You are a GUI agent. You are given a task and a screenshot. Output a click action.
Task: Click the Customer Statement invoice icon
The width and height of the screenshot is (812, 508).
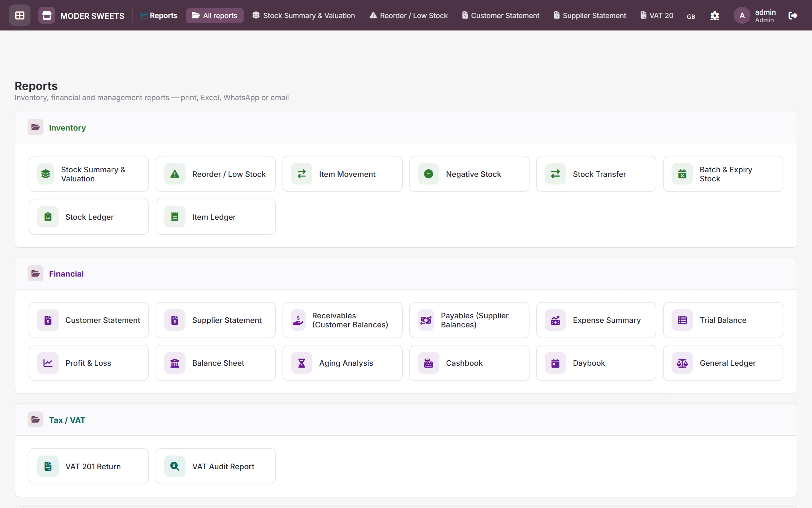click(x=48, y=320)
